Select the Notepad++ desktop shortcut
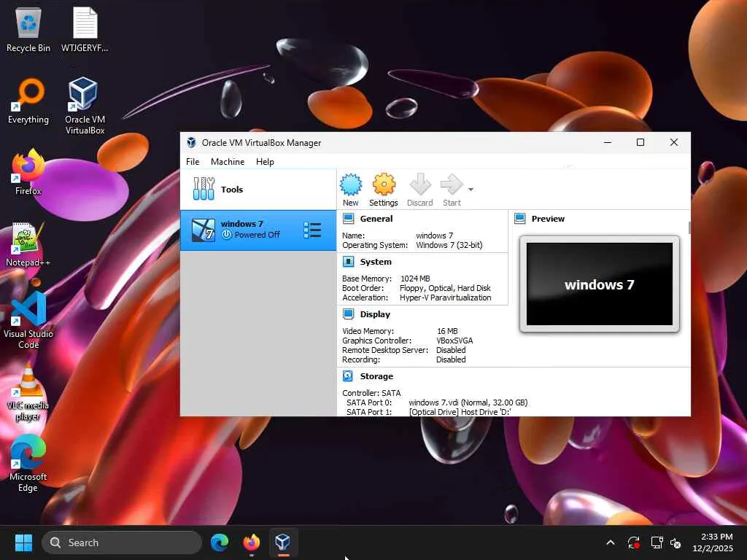Viewport: 747px width, 560px height. pyautogui.click(x=28, y=244)
